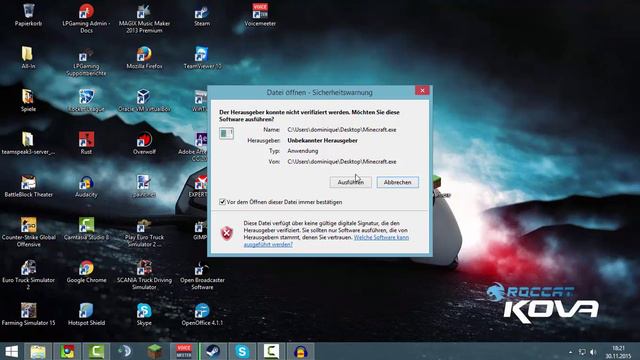Select the Overwolf desktop icon
The height and width of the screenshot is (360, 640).
[144, 143]
